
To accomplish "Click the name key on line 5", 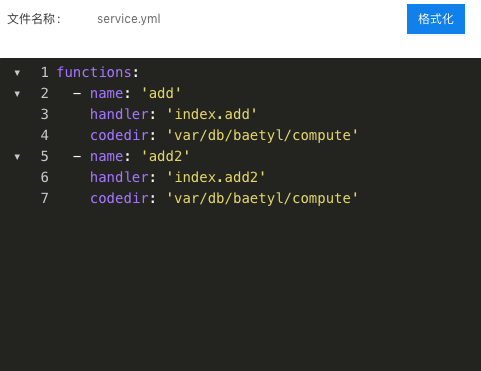I will [x=107, y=156].
